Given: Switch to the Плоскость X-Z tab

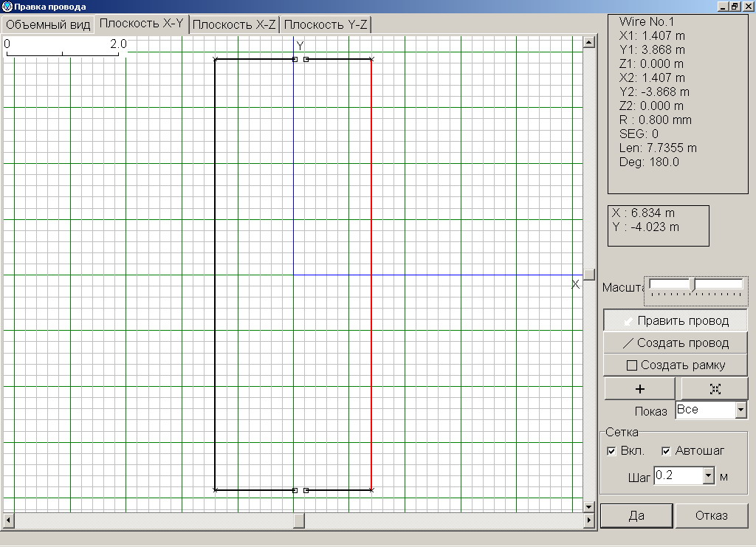Looking at the screenshot, I should pyautogui.click(x=234, y=24).
